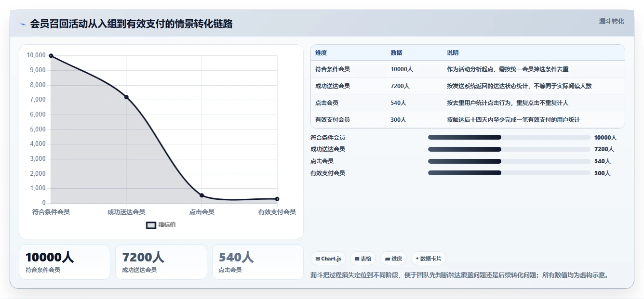
Task: Click the 10000人 table value
Action: pyautogui.click(x=402, y=69)
